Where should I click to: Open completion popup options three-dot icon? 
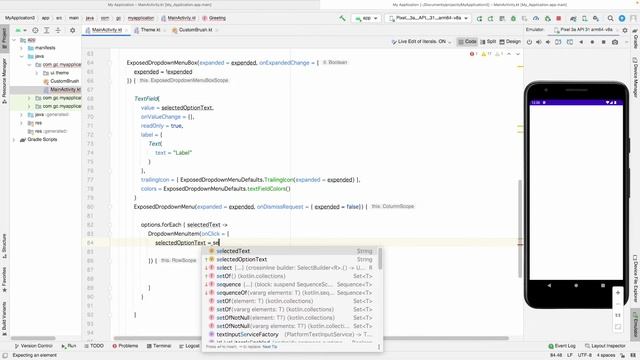click(379, 347)
